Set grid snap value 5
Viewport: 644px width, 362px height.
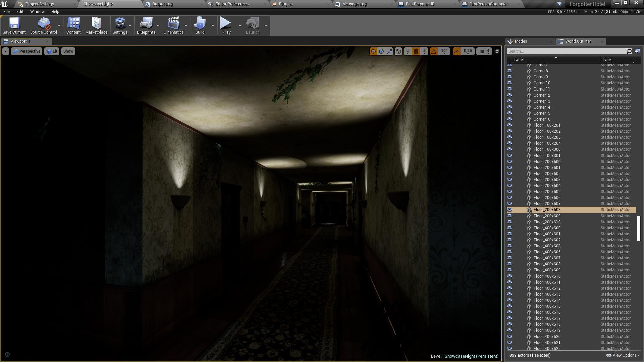(424, 51)
